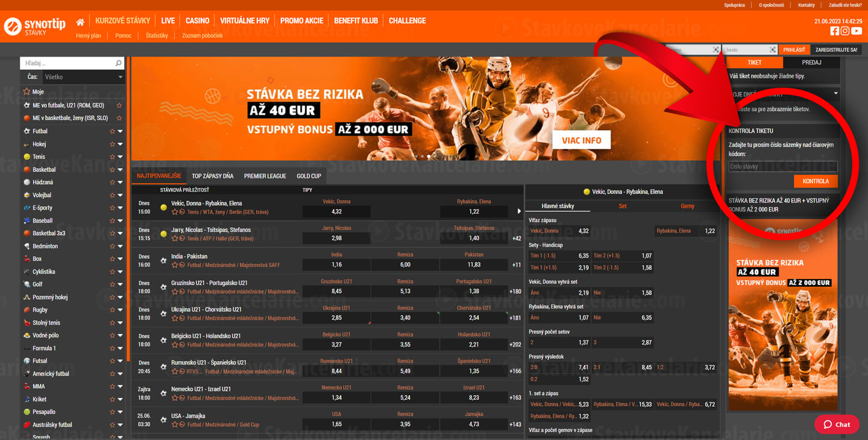The width and height of the screenshot is (868, 440).
Task: Favorite the Futbal sport with its star
Action: [112, 131]
